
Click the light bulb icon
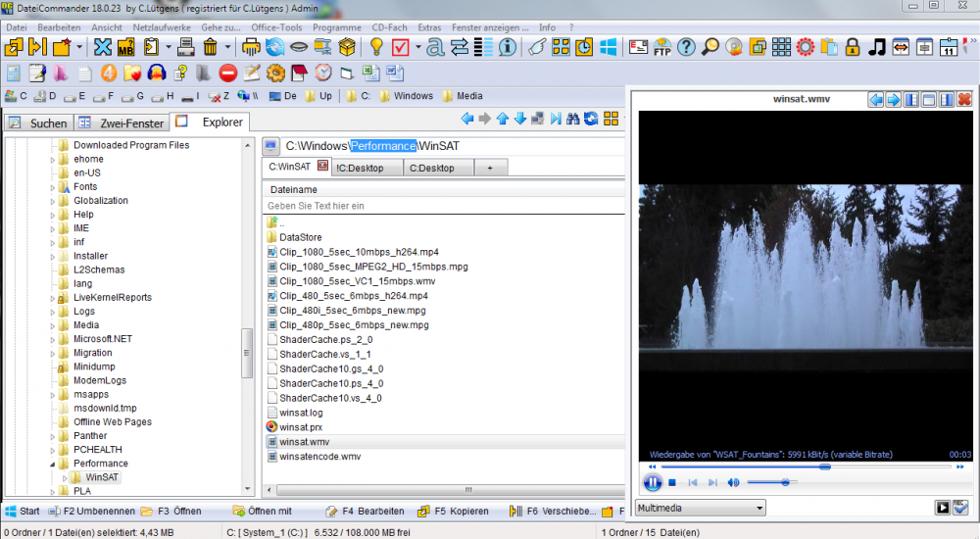coord(377,47)
